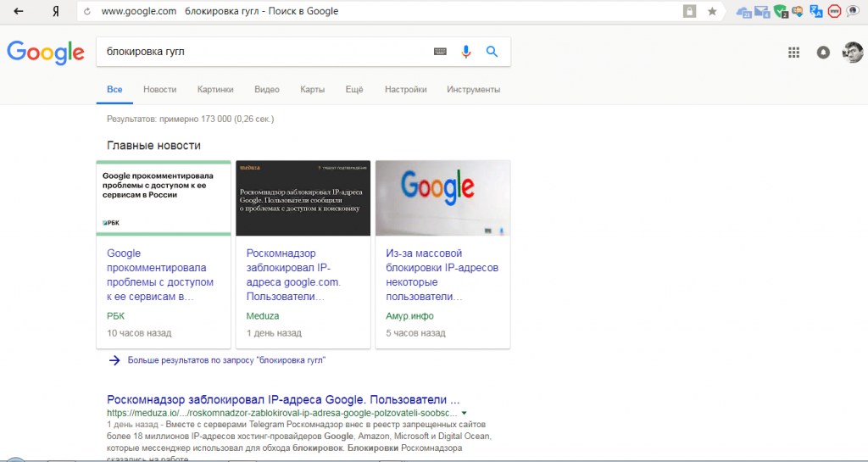Viewport: 868px width, 462px height.
Task: Open 'Роскомнадзор заблокировал IP-адреса google.com' card link
Action: coord(293,275)
